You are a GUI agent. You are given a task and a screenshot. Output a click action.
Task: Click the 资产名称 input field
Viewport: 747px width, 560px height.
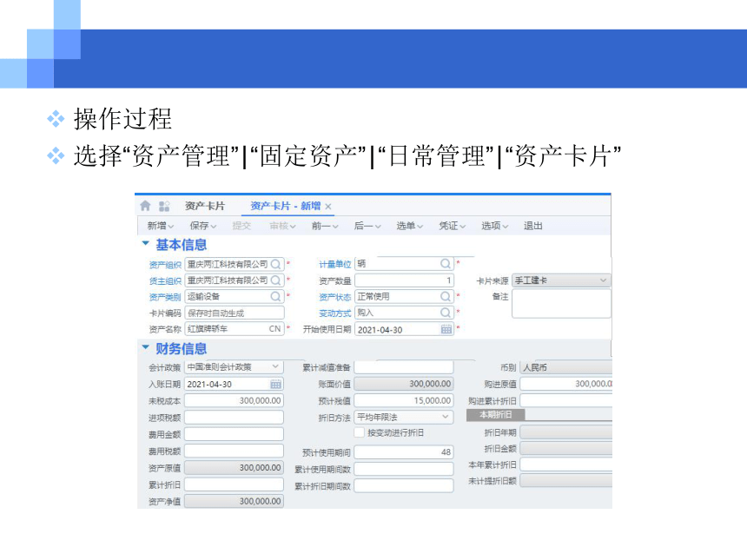(235, 328)
